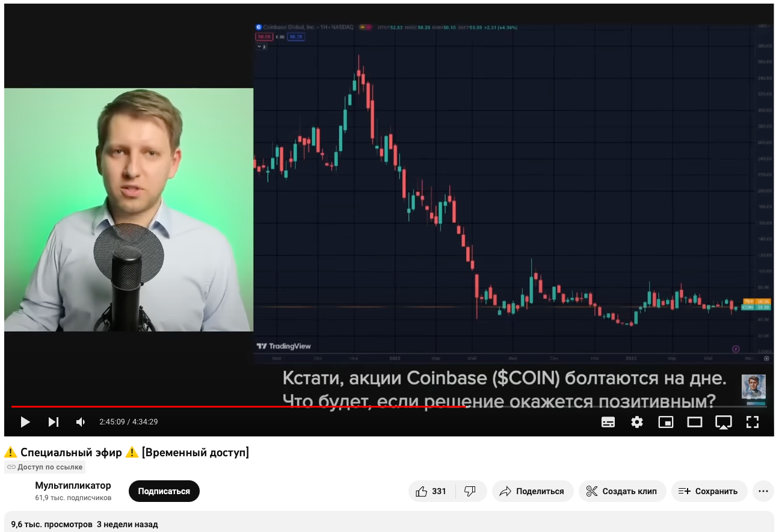Enter fullscreen mode
The width and height of the screenshot is (779, 532).
click(753, 422)
